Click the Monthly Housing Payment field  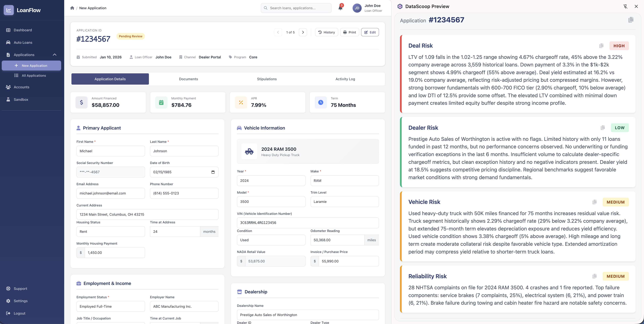[x=115, y=253]
